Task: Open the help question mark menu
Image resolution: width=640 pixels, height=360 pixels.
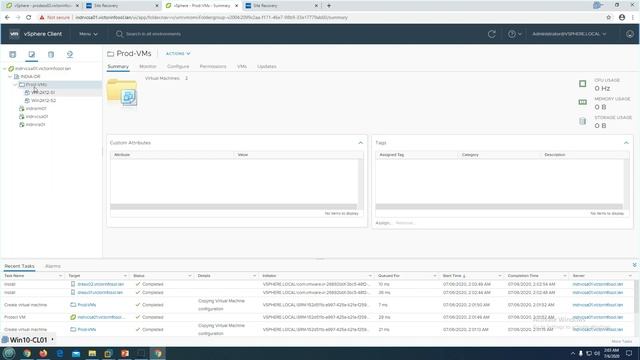Action: click(514, 34)
